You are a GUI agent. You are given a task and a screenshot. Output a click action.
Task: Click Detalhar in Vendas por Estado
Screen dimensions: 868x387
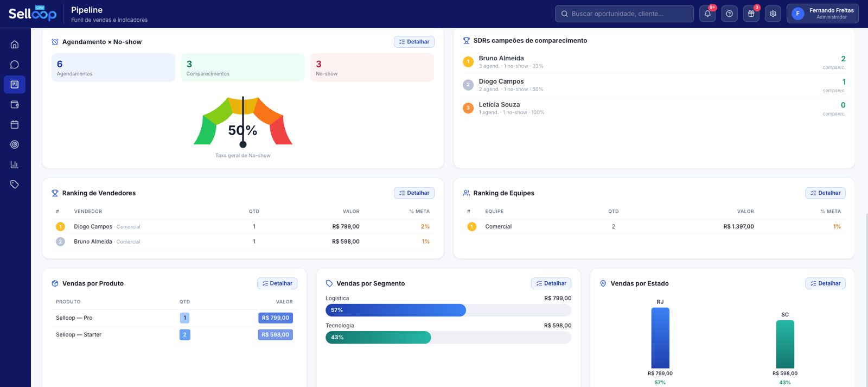tap(825, 283)
